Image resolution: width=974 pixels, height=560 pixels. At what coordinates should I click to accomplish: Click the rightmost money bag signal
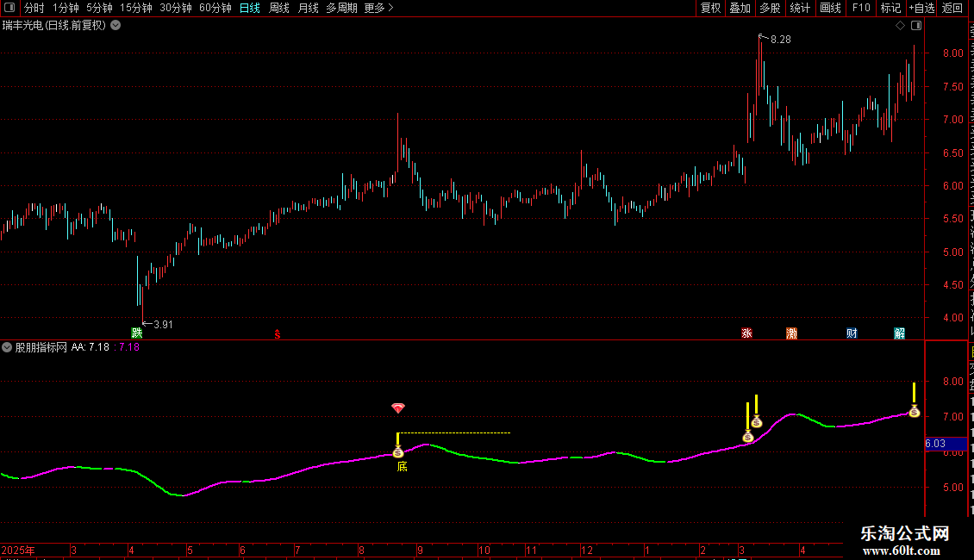click(915, 412)
